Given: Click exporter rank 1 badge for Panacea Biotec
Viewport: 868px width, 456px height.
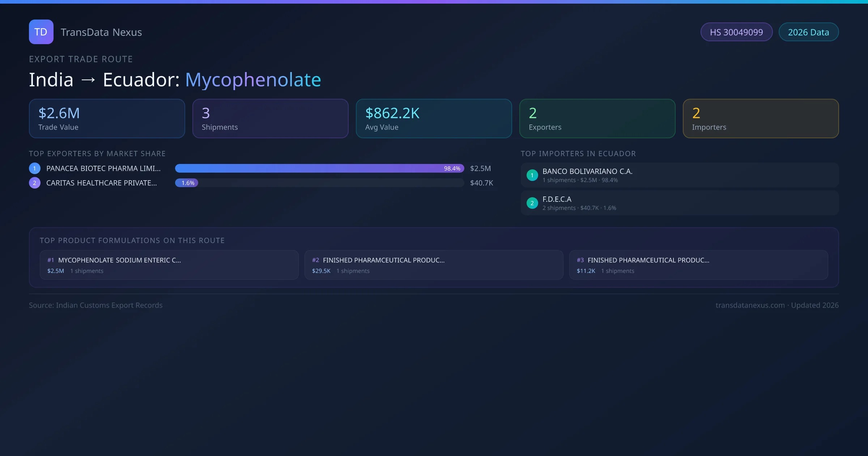Looking at the screenshot, I should (x=35, y=168).
